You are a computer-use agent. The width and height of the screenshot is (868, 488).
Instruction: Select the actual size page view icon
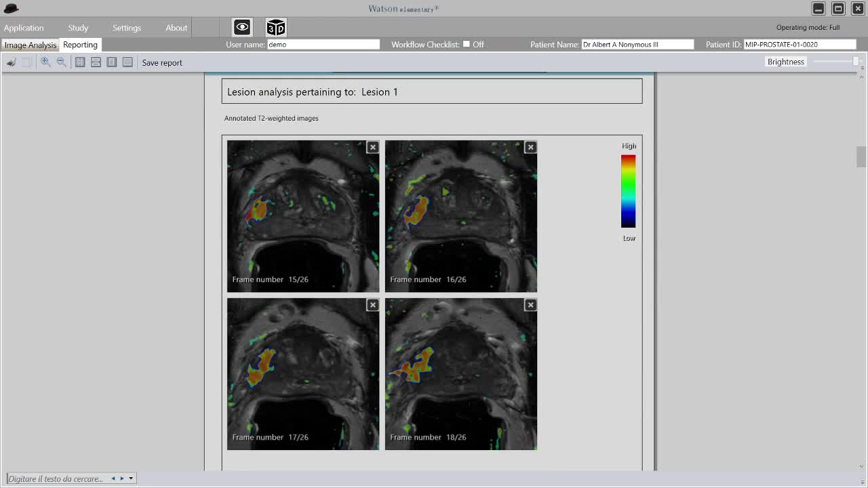tap(80, 62)
